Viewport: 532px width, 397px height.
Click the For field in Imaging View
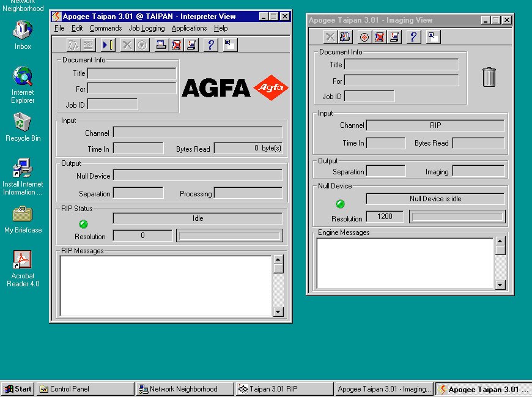[x=402, y=80]
